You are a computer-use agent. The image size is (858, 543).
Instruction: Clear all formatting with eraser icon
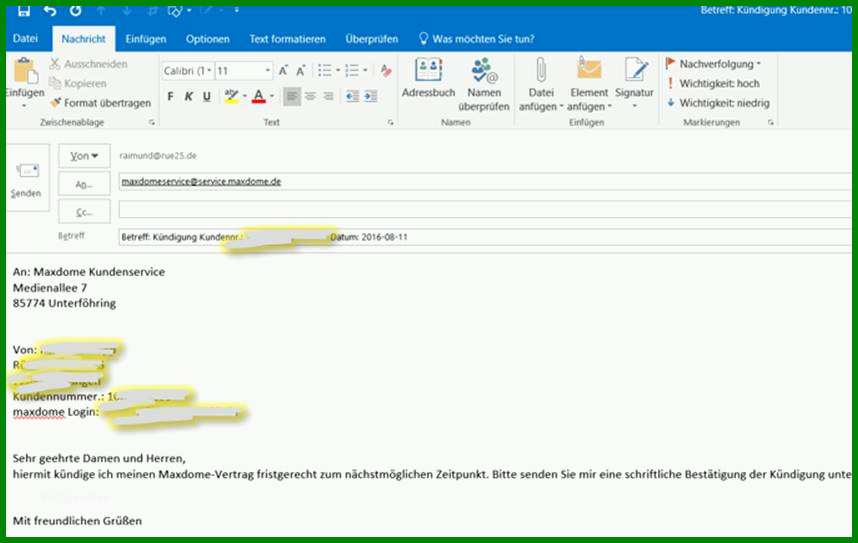coord(386,71)
